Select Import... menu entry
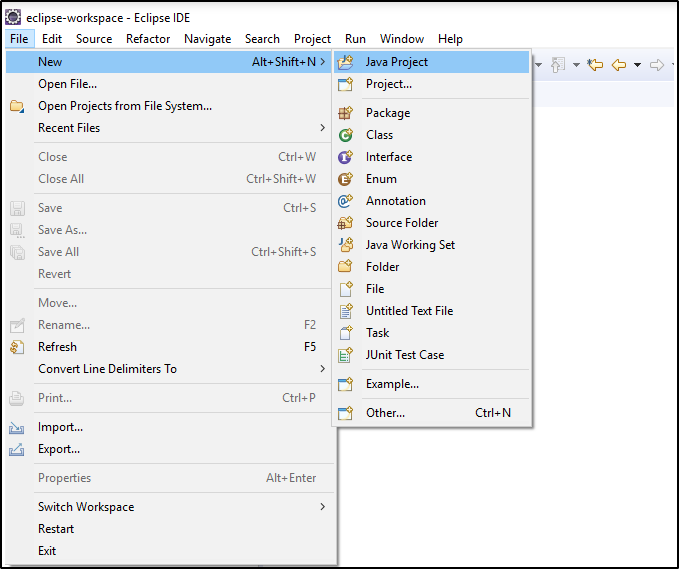 (x=171, y=427)
